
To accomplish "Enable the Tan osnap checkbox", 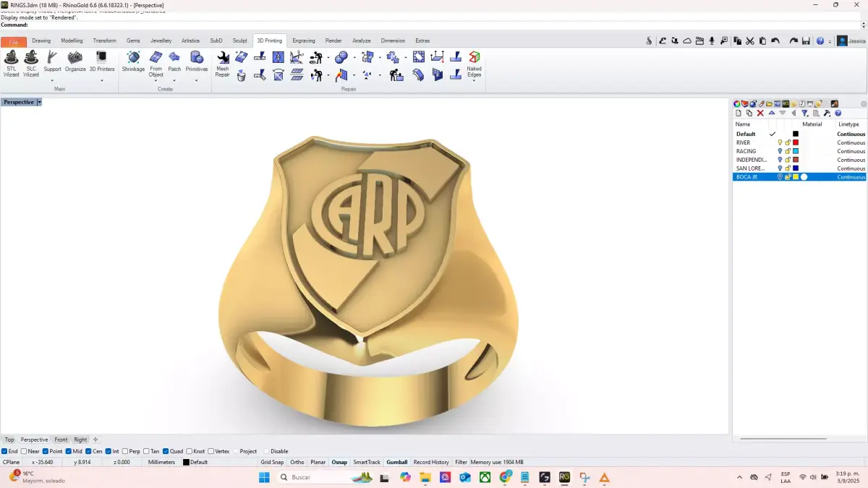I will click(146, 451).
